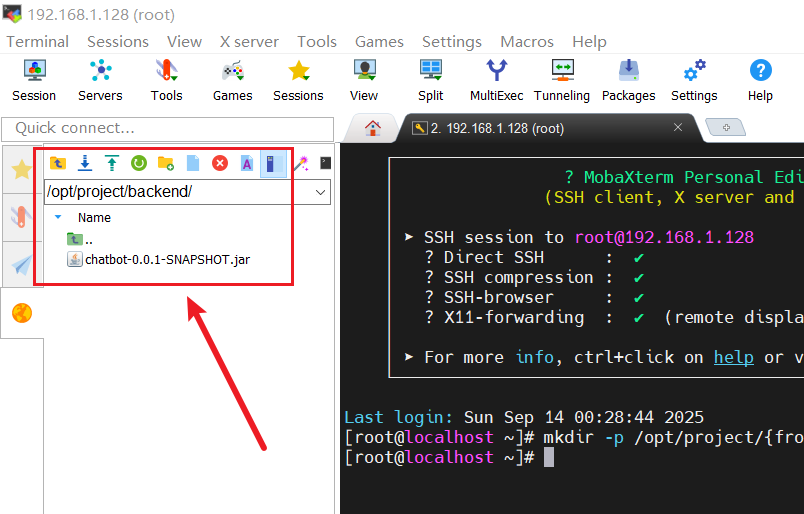
Task: Select the Tools sidebar tab icon
Action: tap(22, 217)
